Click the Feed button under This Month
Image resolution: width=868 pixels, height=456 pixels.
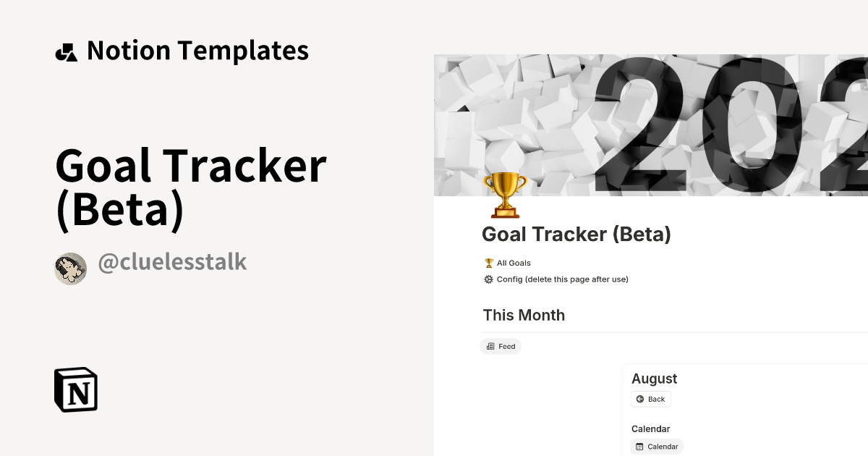pos(501,346)
